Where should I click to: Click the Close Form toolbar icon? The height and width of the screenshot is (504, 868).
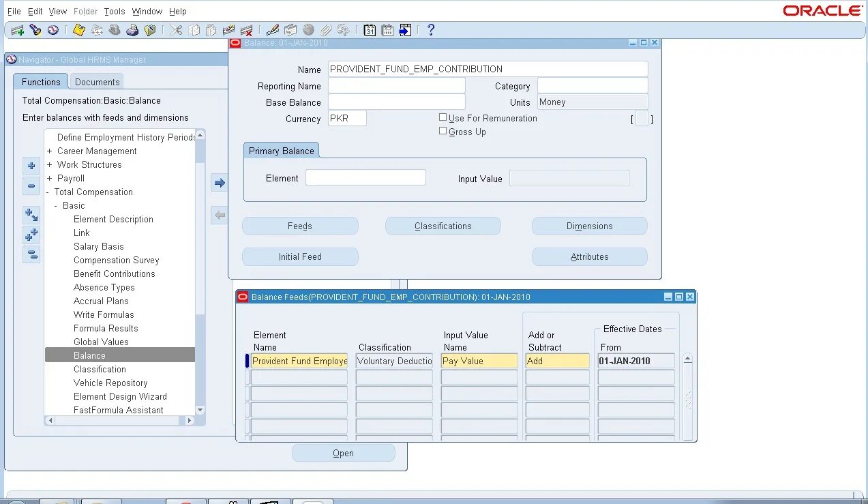pos(150,30)
